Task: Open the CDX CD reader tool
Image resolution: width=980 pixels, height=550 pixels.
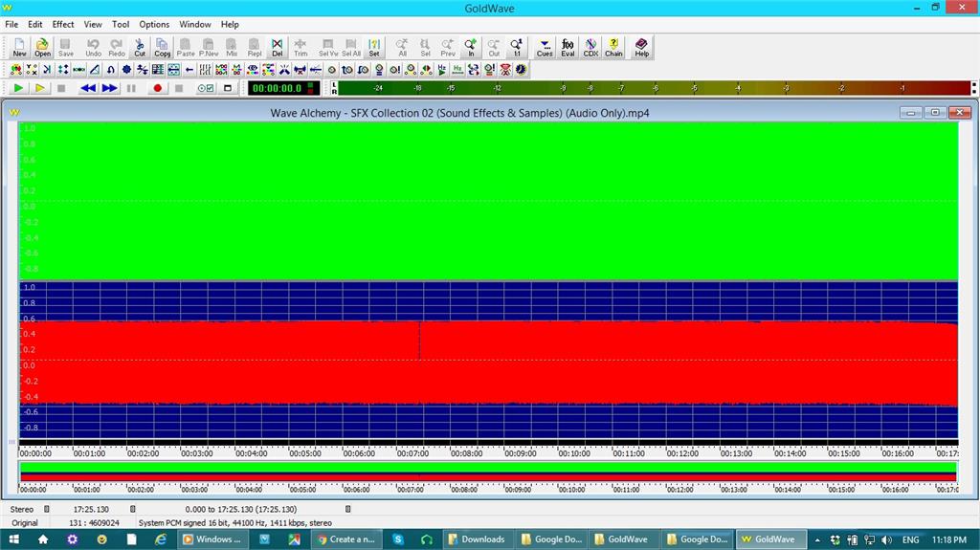Action: click(590, 48)
